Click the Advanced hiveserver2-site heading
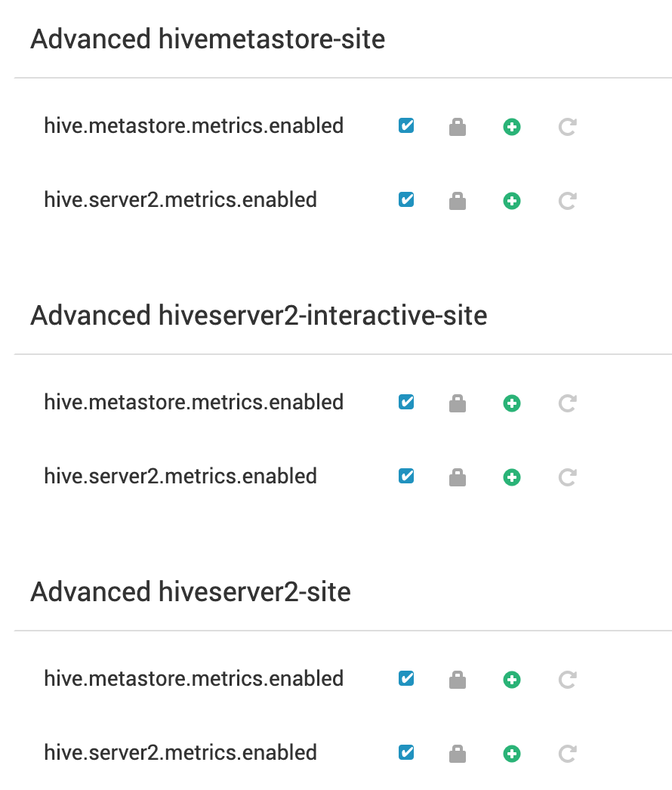Screen dimensions: 672x790 (190, 592)
